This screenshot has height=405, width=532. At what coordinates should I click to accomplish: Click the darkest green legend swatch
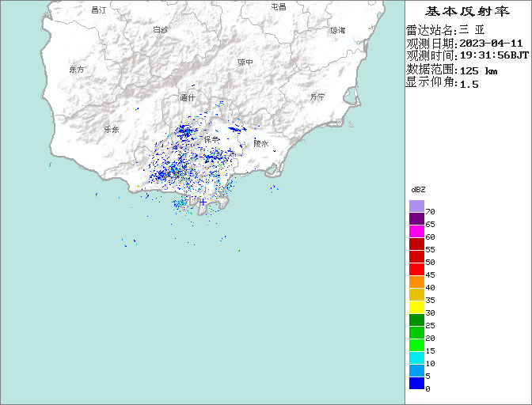[416, 320]
